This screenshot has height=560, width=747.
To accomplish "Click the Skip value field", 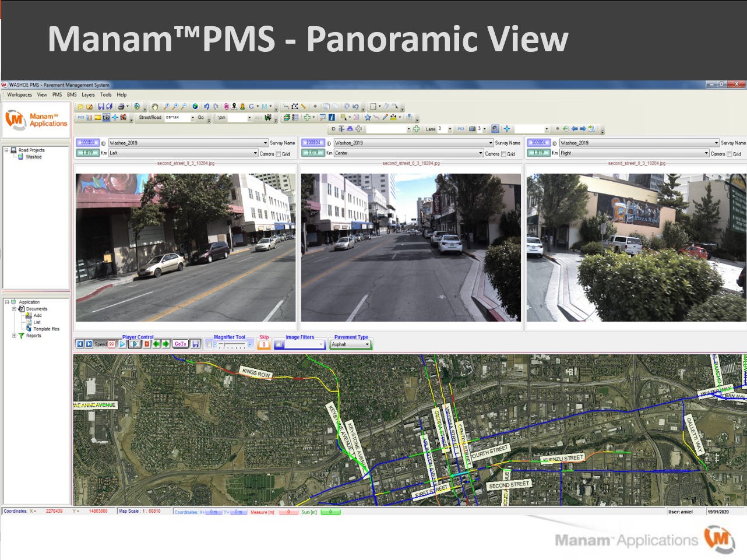I will coord(264,344).
